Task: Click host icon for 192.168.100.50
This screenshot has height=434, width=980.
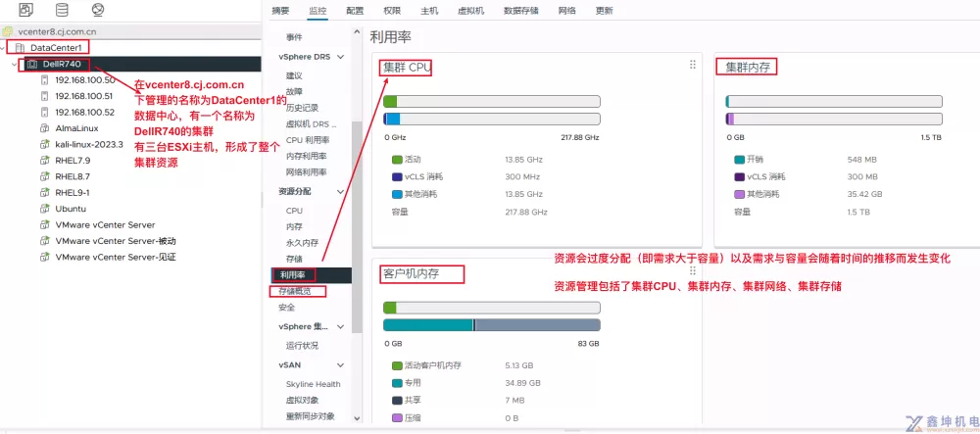Action: coord(44,80)
